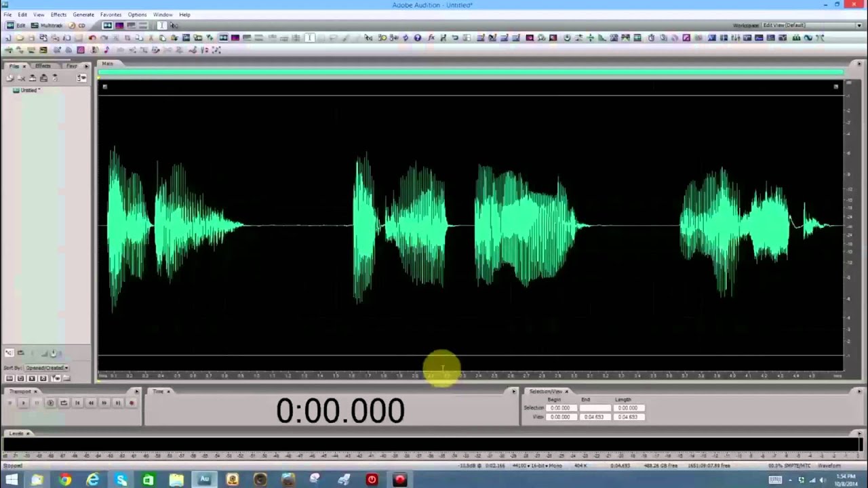Click the time ruler below waveform
Screen dimensions: 868x488
pyautogui.click(x=471, y=375)
